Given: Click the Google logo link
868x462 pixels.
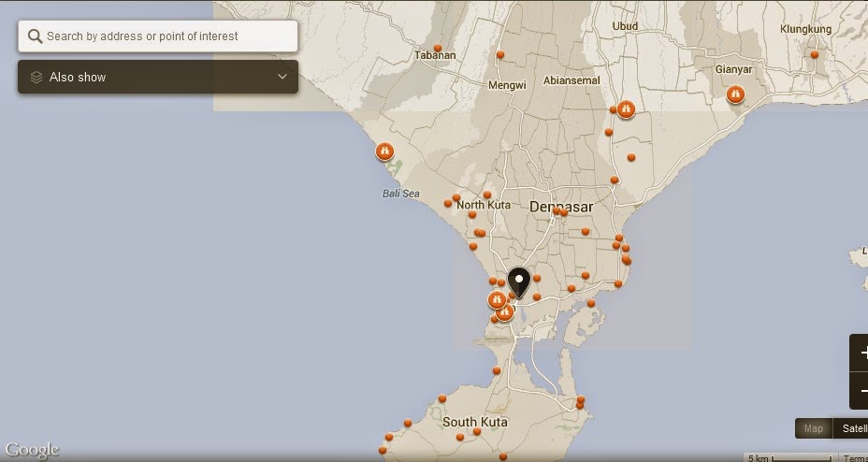Looking at the screenshot, I should [x=32, y=451].
